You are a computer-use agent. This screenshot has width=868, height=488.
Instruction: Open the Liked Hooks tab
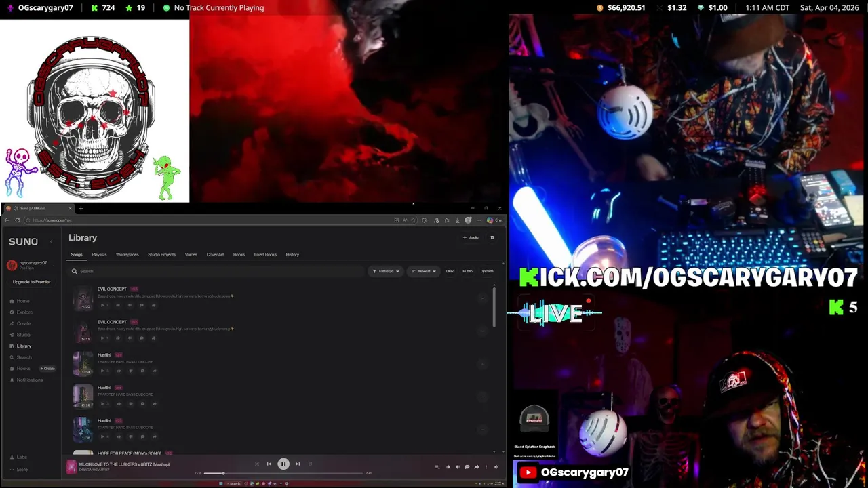(x=265, y=255)
